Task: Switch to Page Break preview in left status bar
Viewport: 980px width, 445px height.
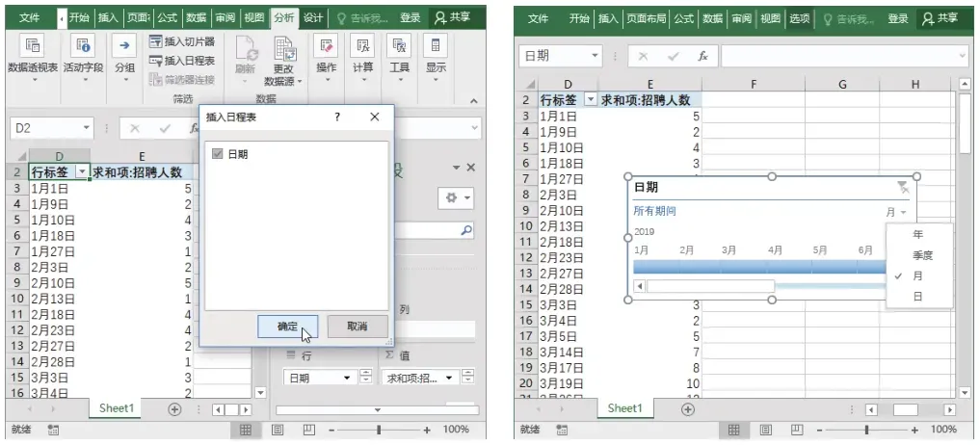Action: point(308,430)
